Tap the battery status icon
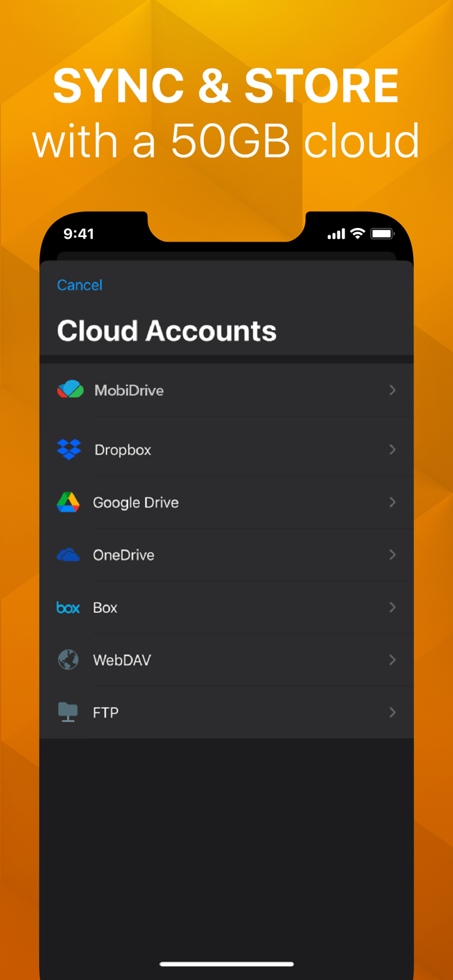Image resolution: width=453 pixels, height=980 pixels. 382,233
